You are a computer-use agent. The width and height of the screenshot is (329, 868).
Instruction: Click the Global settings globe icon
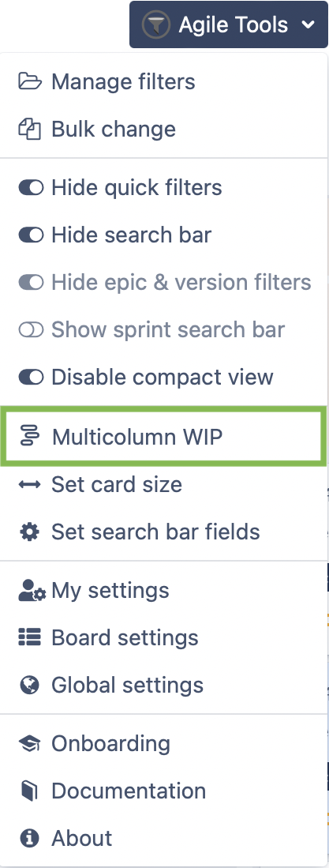[x=29, y=686]
